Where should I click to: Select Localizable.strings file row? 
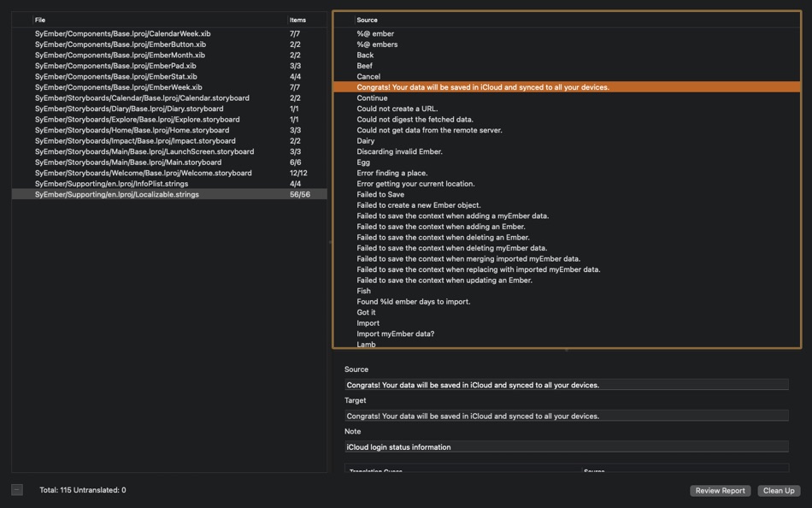pos(169,194)
